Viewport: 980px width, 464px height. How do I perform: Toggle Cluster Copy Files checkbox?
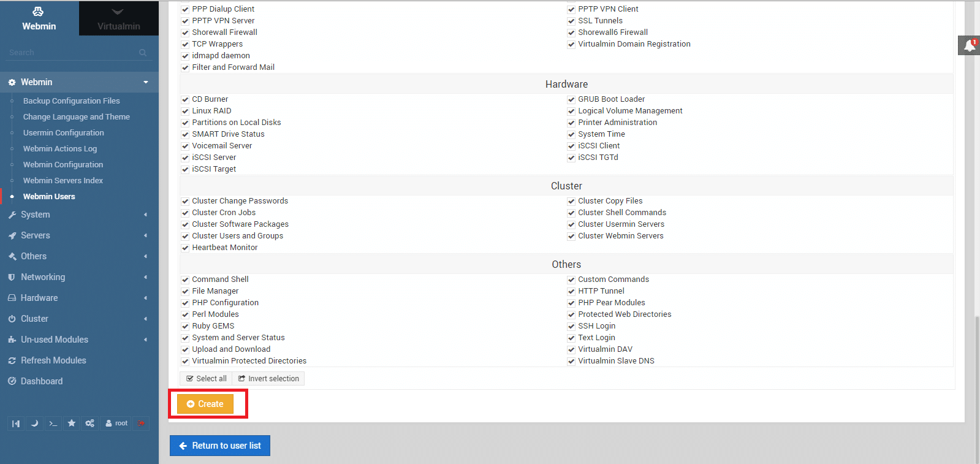[571, 201]
